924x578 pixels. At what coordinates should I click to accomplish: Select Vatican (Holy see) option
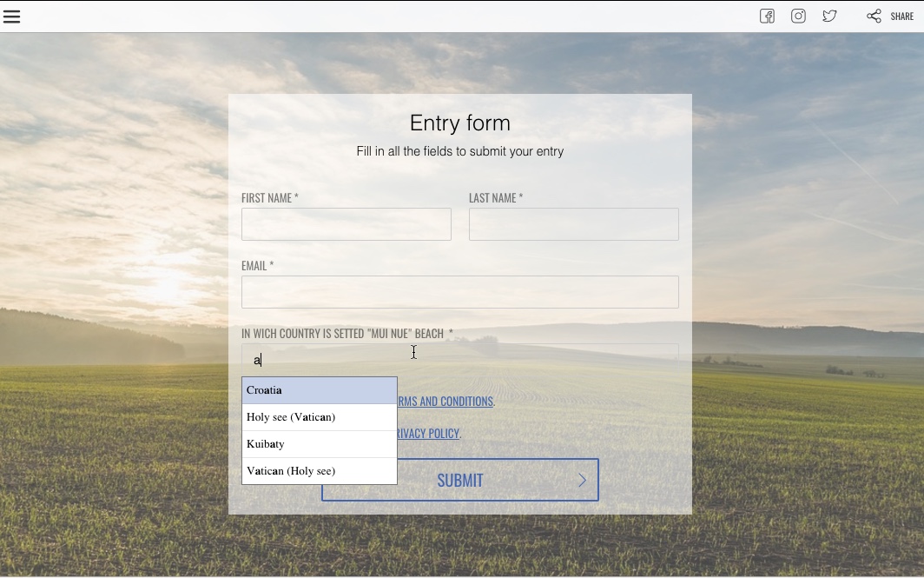[319, 471]
